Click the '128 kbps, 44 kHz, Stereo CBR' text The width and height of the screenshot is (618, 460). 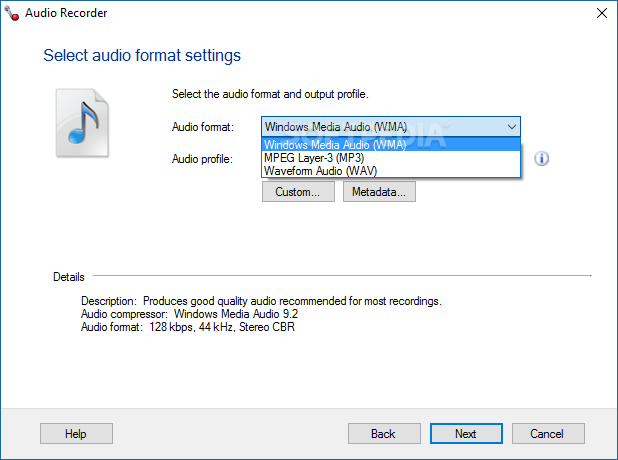[222, 327]
